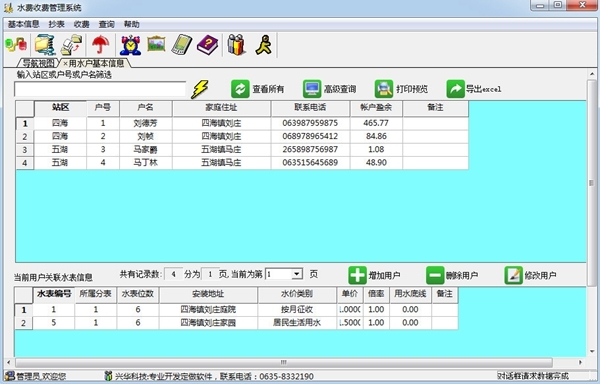Click the vertical scrollbar up arrow
This screenshot has width=600, height=384.
(592, 74)
